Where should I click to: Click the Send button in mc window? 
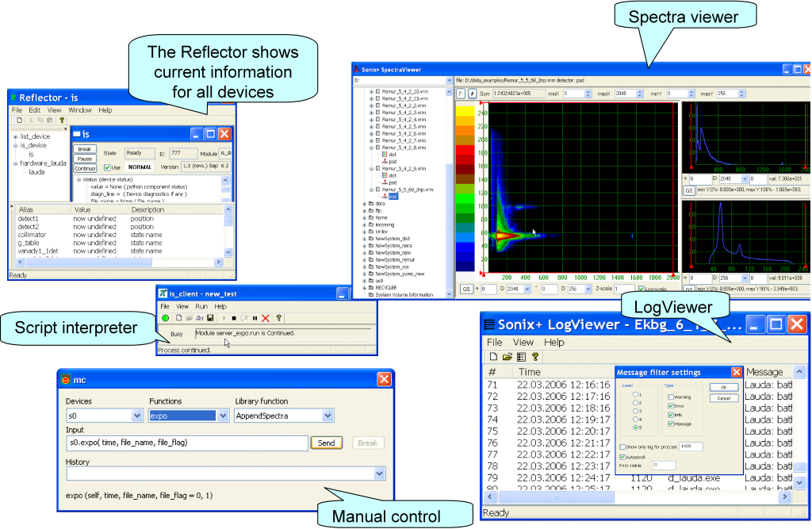coord(326,443)
